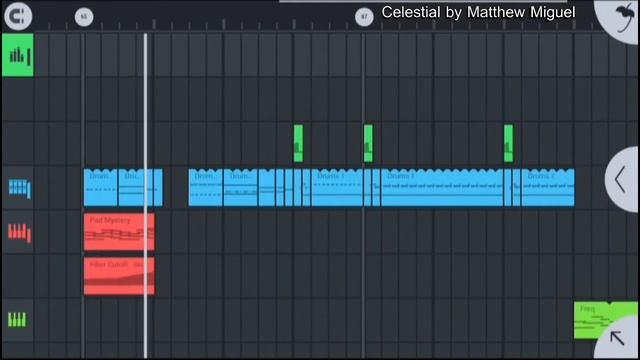Select the Filter Cutoff automation clip
Screen dimensions: 640x360
[x=119, y=276]
